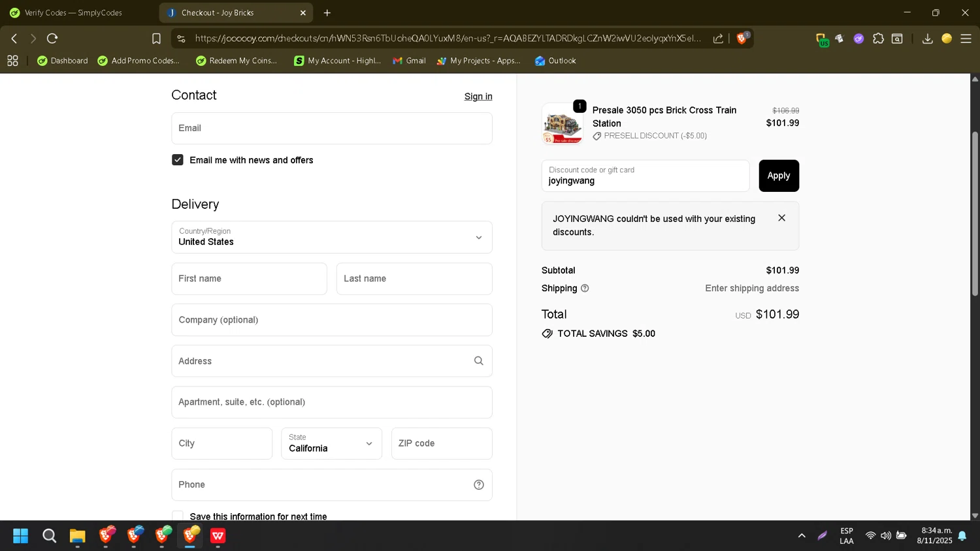Image resolution: width=980 pixels, height=551 pixels.
Task: Check Save this information for next time
Action: (x=177, y=516)
